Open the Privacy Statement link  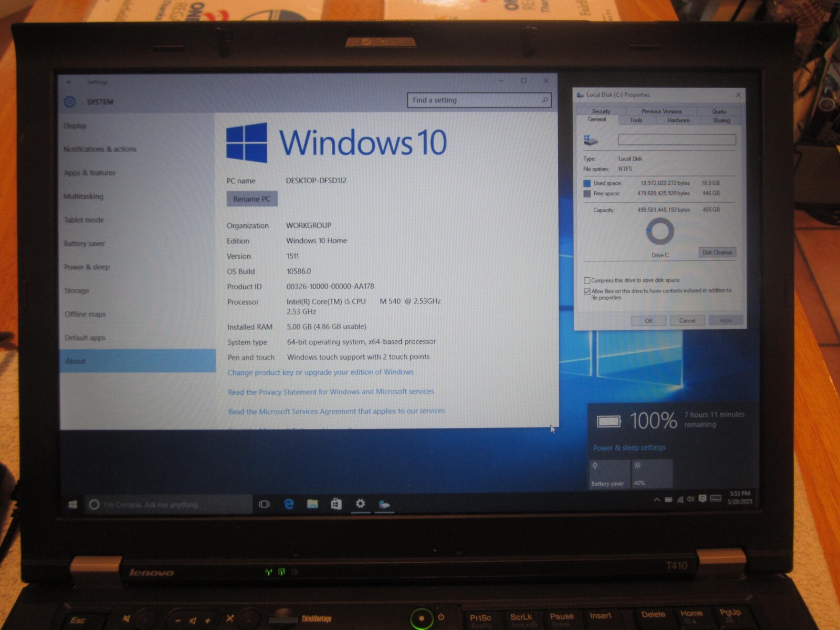pos(331,392)
